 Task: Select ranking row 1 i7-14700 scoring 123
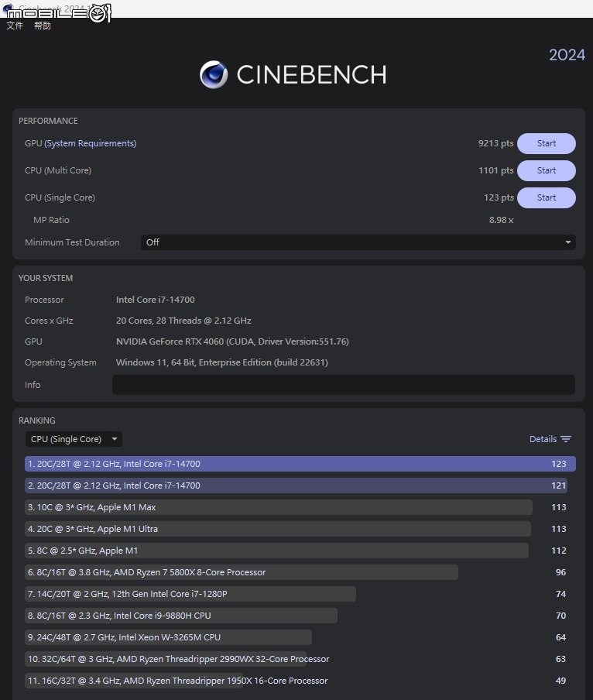point(300,464)
